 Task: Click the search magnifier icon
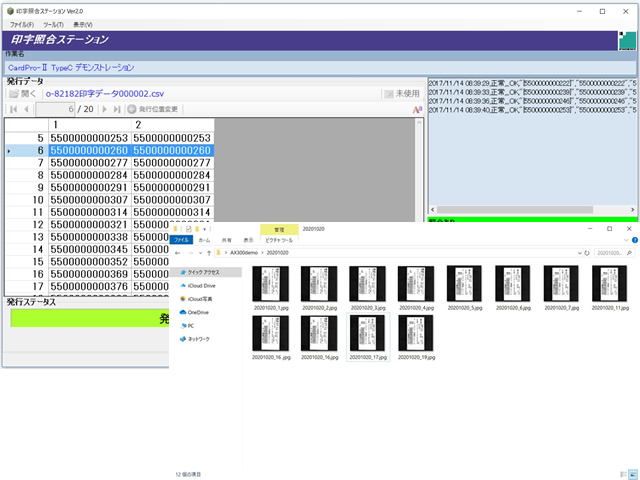point(629,253)
